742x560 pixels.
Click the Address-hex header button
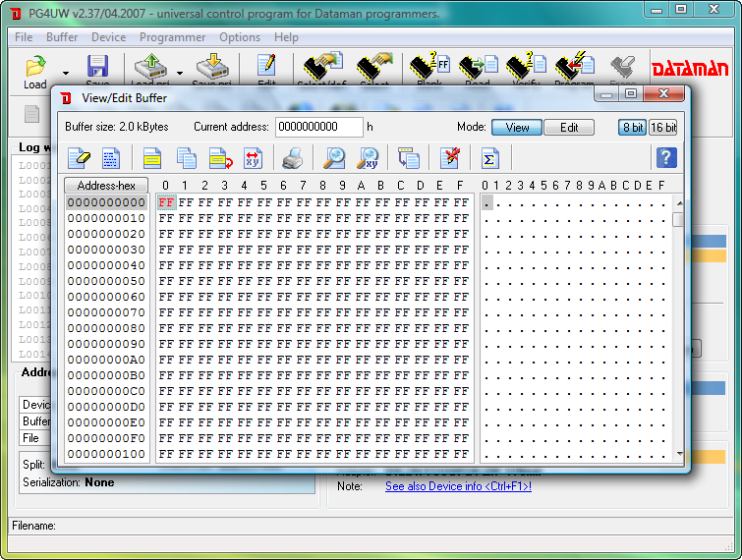pyautogui.click(x=105, y=186)
